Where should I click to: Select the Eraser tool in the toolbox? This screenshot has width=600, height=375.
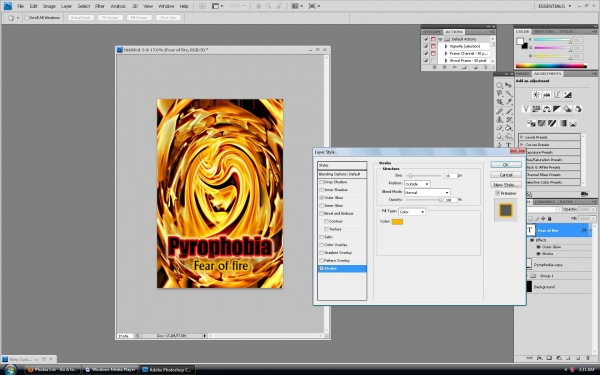500,128
